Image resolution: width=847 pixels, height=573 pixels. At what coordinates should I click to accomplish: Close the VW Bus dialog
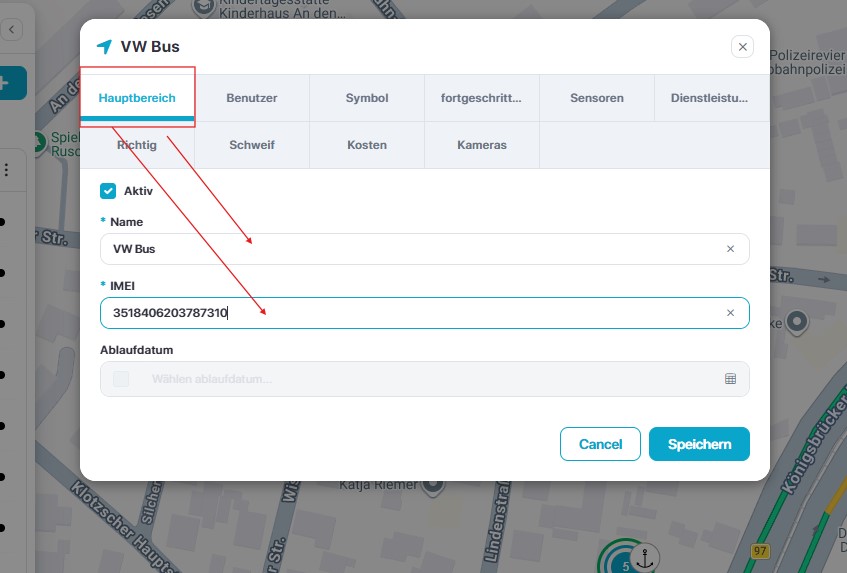pos(742,47)
